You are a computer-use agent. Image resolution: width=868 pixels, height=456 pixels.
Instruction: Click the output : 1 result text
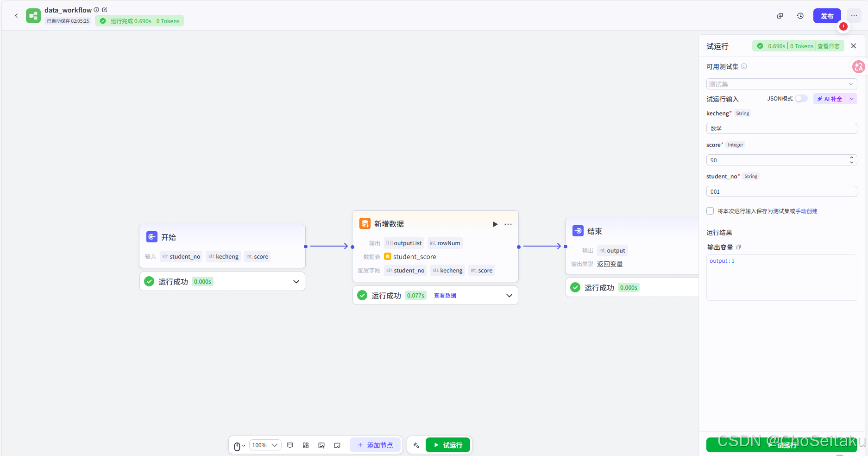(722, 261)
